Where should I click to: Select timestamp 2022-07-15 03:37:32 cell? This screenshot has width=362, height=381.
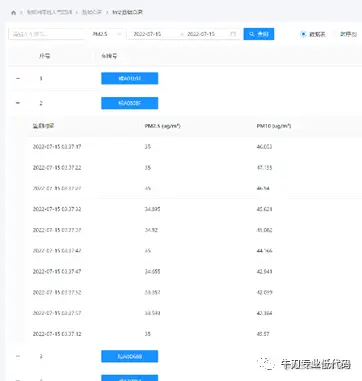57,209
